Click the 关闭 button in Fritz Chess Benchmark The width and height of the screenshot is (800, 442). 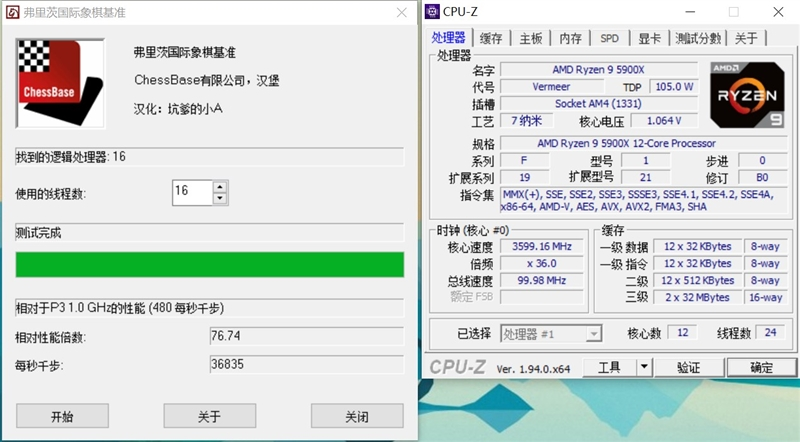click(357, 416)
